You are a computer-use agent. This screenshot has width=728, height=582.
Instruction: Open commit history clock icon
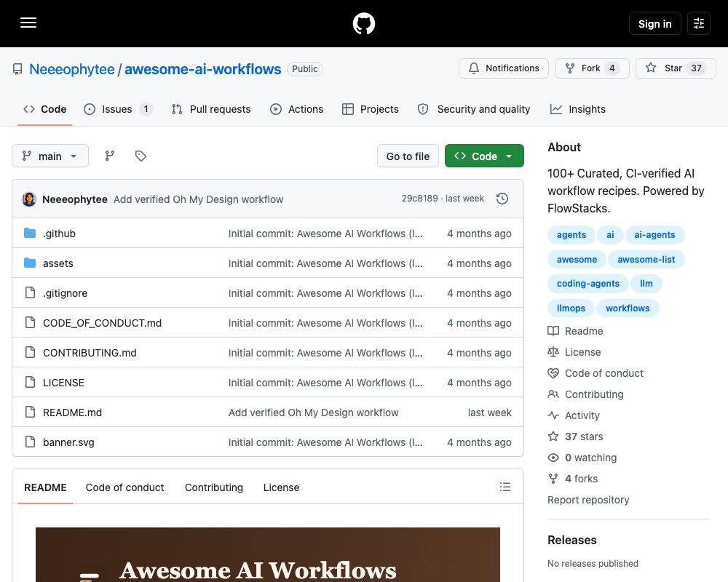coord(502,199)
